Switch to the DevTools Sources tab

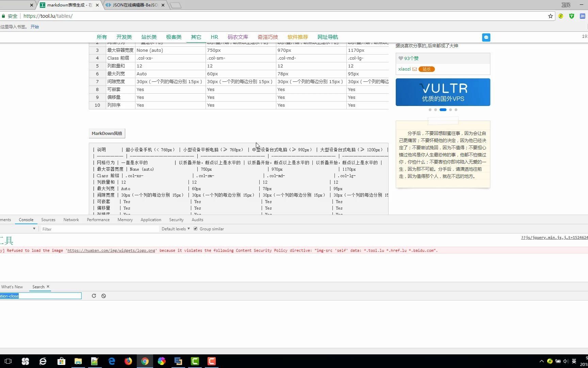(x=48, y=220)
